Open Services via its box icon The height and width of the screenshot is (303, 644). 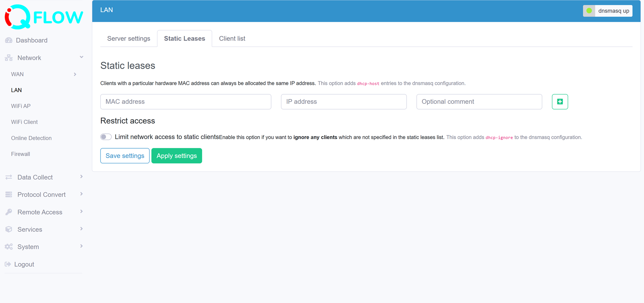[x=8, y=229]
